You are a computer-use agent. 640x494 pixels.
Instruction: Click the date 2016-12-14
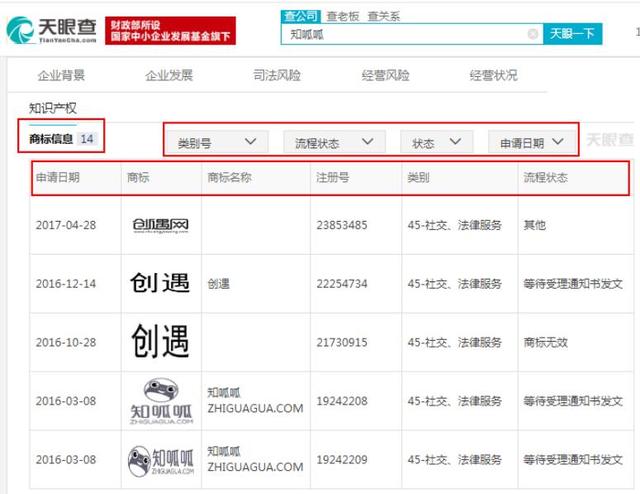[x=66, y=284]
